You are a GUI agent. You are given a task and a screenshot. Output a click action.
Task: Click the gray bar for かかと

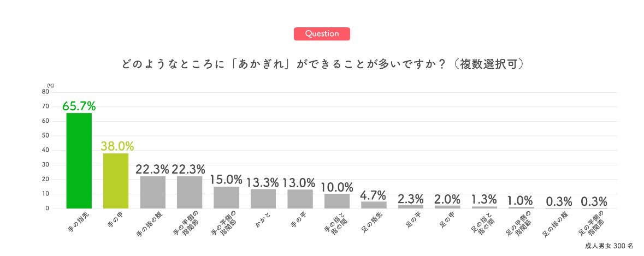[263, 199]
